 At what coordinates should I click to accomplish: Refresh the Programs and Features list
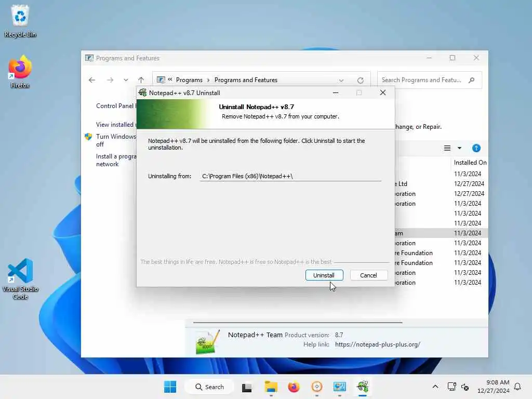(361, 81)
